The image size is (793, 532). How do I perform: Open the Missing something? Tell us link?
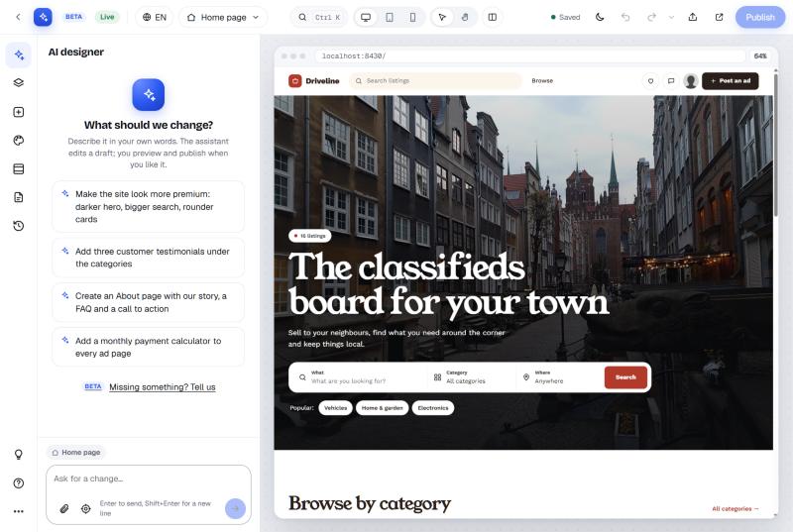click(x=163, y=387)
